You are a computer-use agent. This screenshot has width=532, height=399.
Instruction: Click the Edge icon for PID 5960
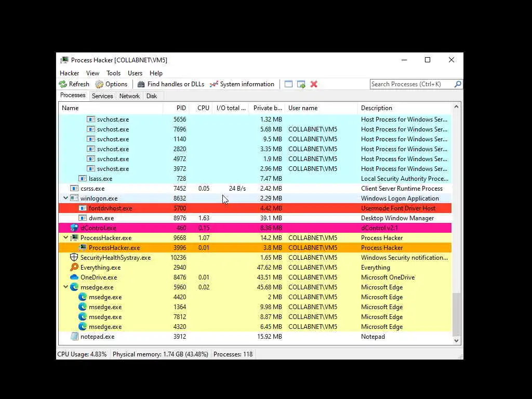click(x=74, y=287)
